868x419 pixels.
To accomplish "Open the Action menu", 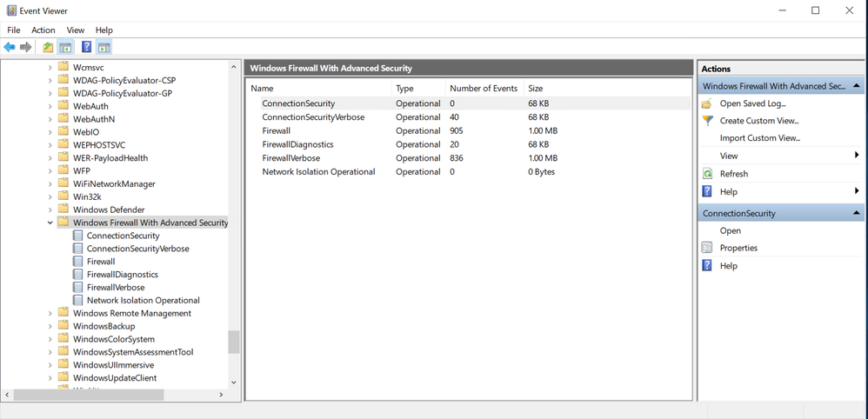I will point(43,30).
